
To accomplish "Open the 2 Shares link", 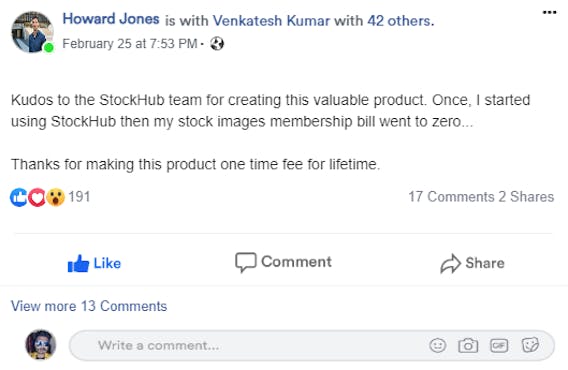I will (526, 197).
